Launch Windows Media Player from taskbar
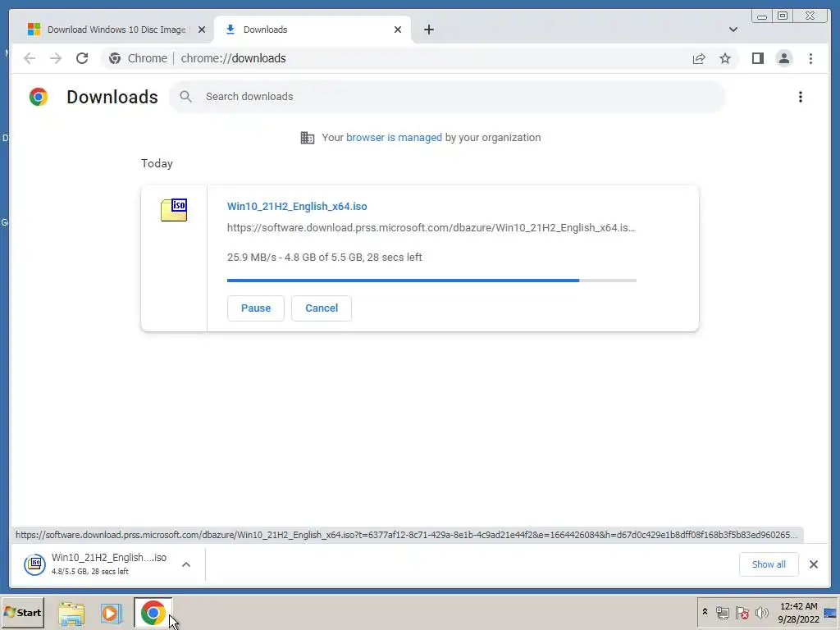 coord(111,614)
